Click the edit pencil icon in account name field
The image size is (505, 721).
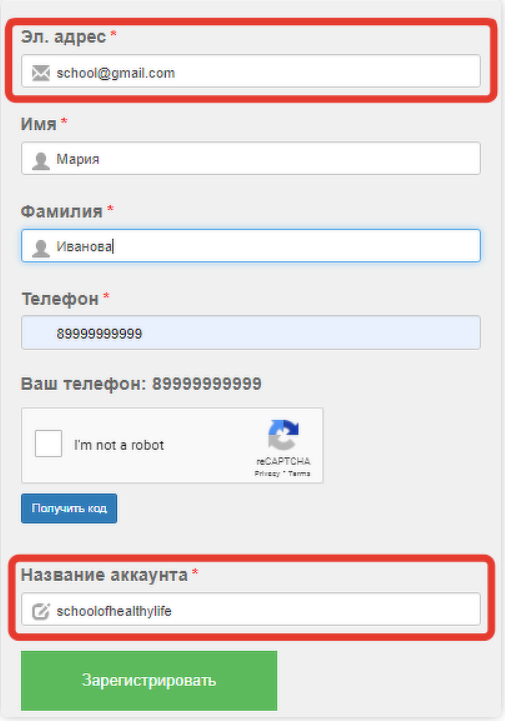tap(40, 611)
